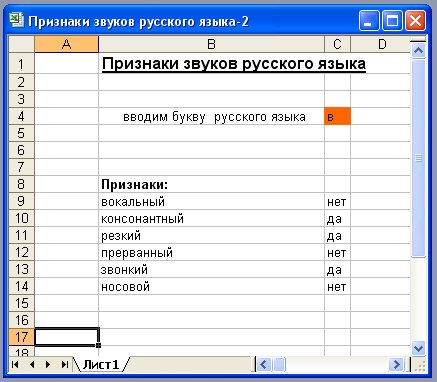Click the vertical scrollbar down arrow
The image size is (437, 382).
(418, 349)
